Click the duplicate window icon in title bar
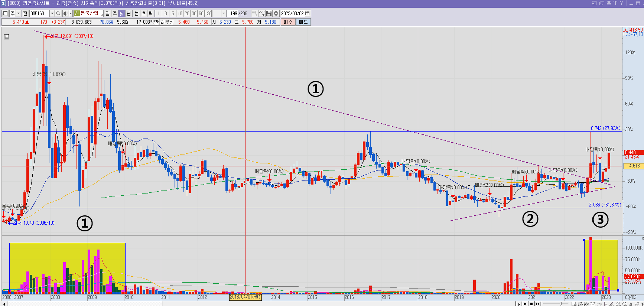 (602, 3)
